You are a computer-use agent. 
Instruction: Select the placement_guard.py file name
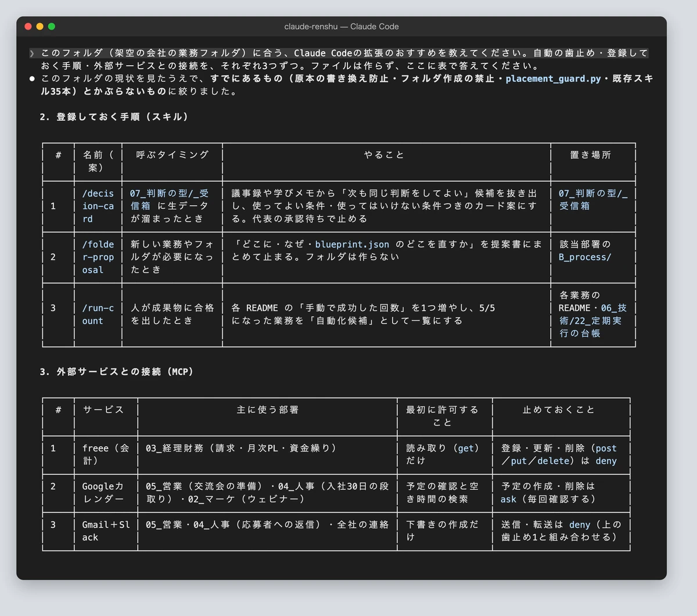click(553, 78)
